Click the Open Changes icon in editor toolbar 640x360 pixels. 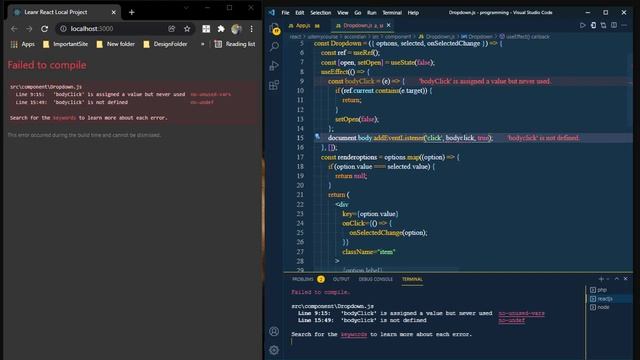[x=593, y=25]
